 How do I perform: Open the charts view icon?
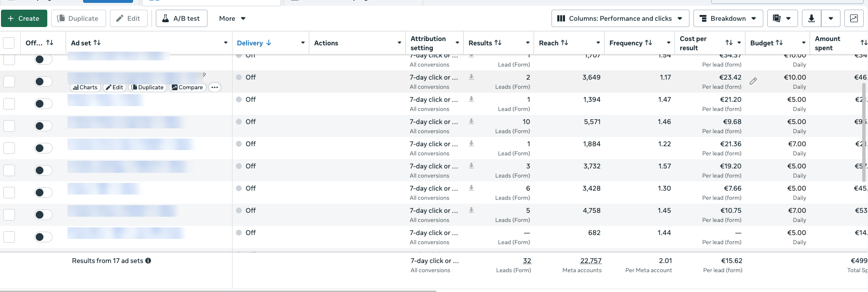click(x=854, y=18)
